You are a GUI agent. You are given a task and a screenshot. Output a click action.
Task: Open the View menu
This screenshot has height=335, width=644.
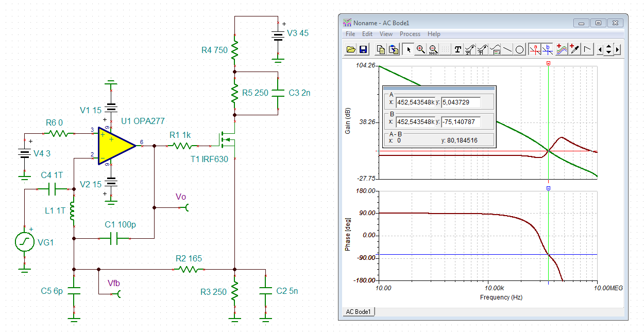coord(386,34)
